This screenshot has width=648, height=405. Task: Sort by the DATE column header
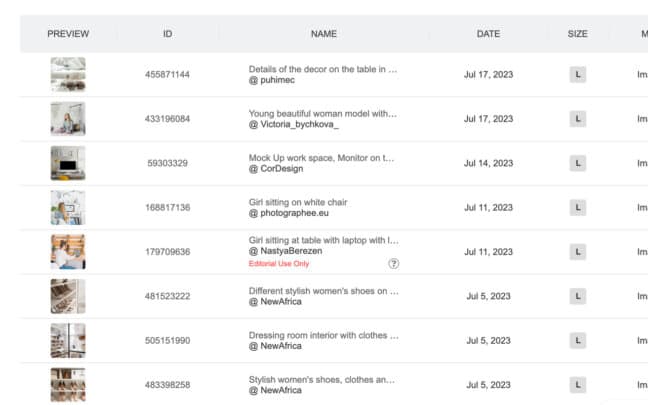pyautogui.click(x=488, y=34)
